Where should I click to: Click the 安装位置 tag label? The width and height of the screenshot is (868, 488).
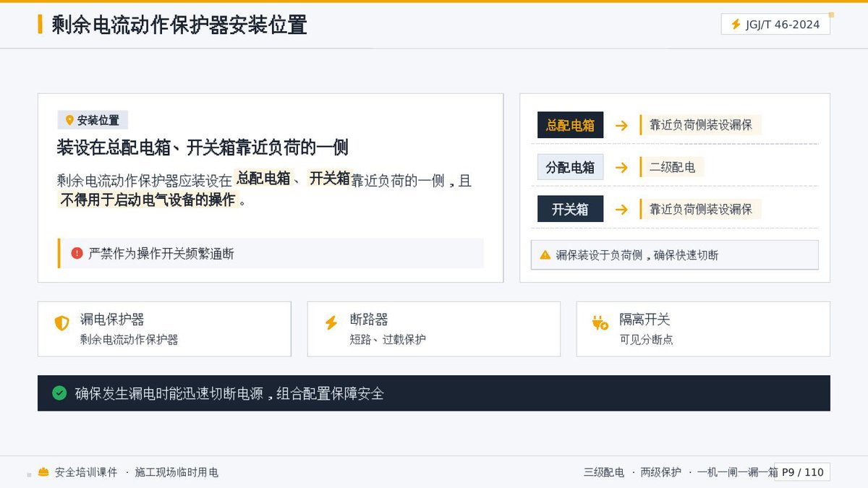[98, 120]
